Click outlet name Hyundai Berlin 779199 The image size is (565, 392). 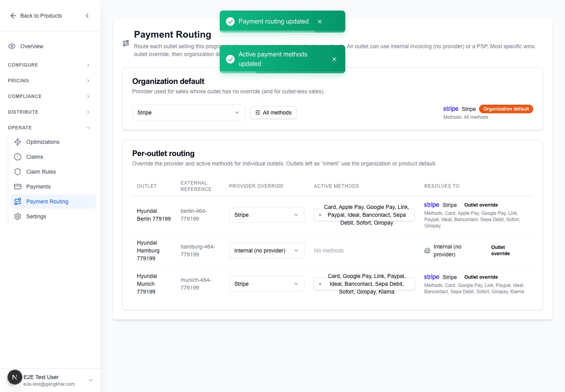point(154,215)
